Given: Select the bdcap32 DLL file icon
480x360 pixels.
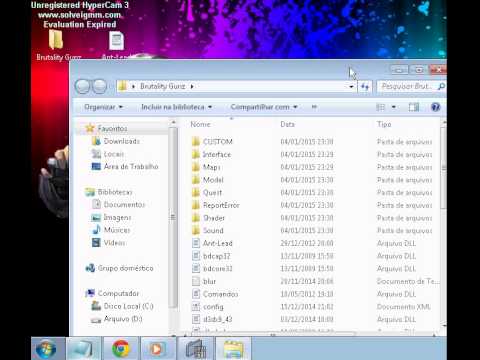Looking at the screenshot, I should 196,256.
